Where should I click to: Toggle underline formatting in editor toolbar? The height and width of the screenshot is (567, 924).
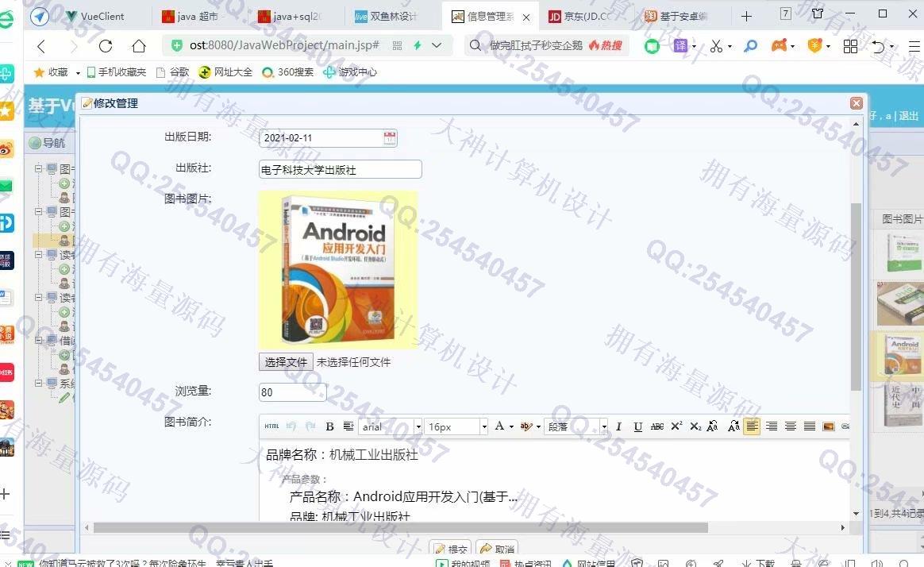pyautogui.click(x=637, y=426)
